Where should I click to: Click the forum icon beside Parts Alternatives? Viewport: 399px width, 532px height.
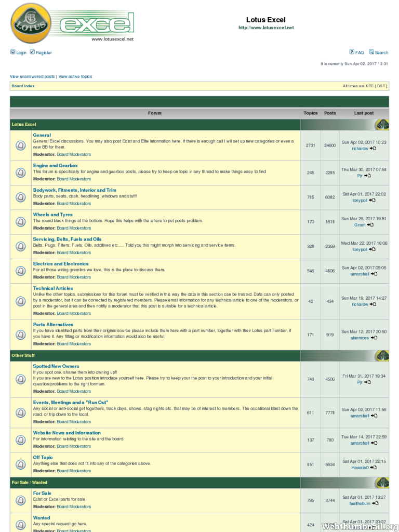tap(21, 335)
